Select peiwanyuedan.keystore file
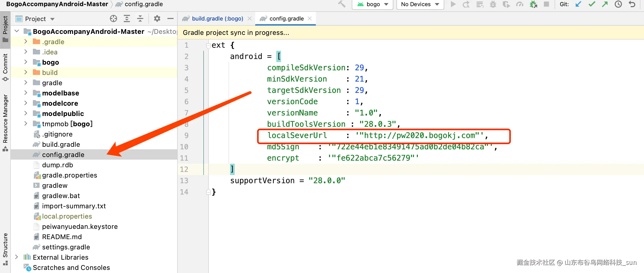 94,227
